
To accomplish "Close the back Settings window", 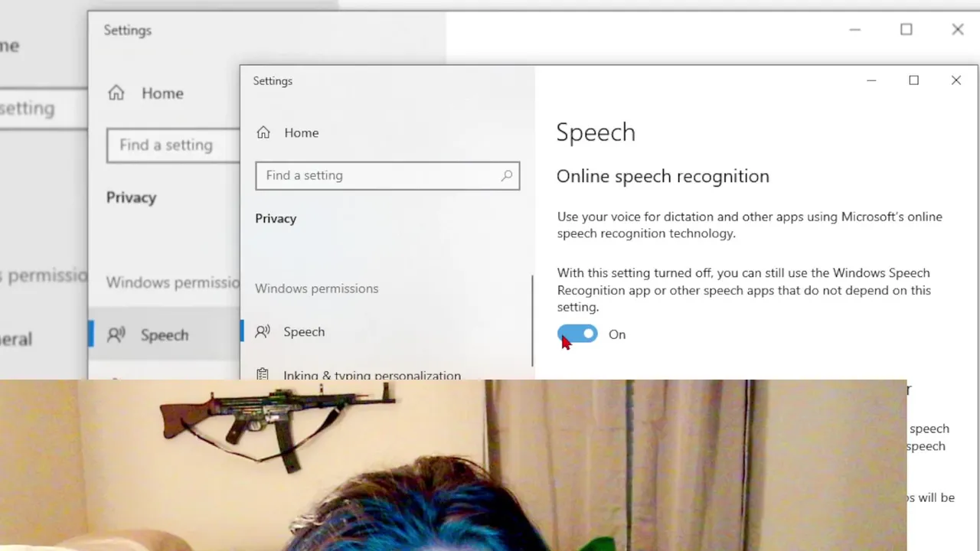I will 958,30.
